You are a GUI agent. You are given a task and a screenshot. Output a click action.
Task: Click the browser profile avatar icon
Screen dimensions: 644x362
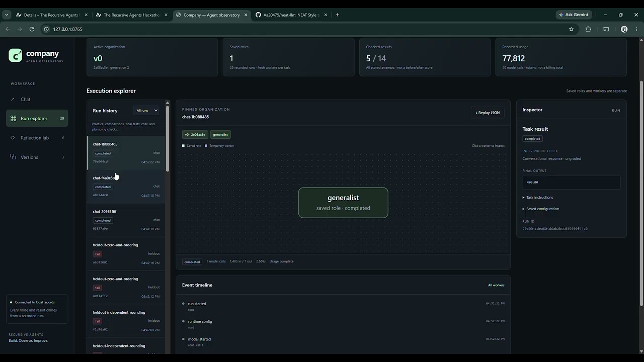[624, 29]
